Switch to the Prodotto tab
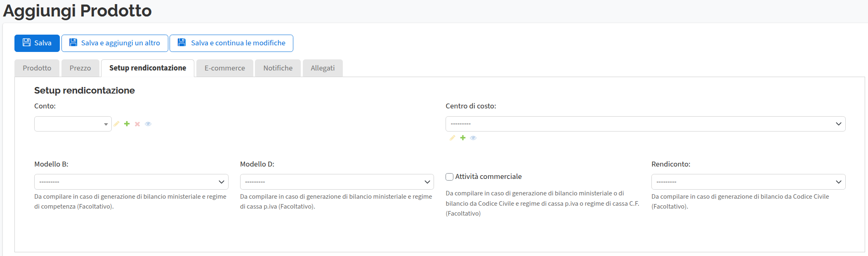868x256 pixels. (37, 68)
